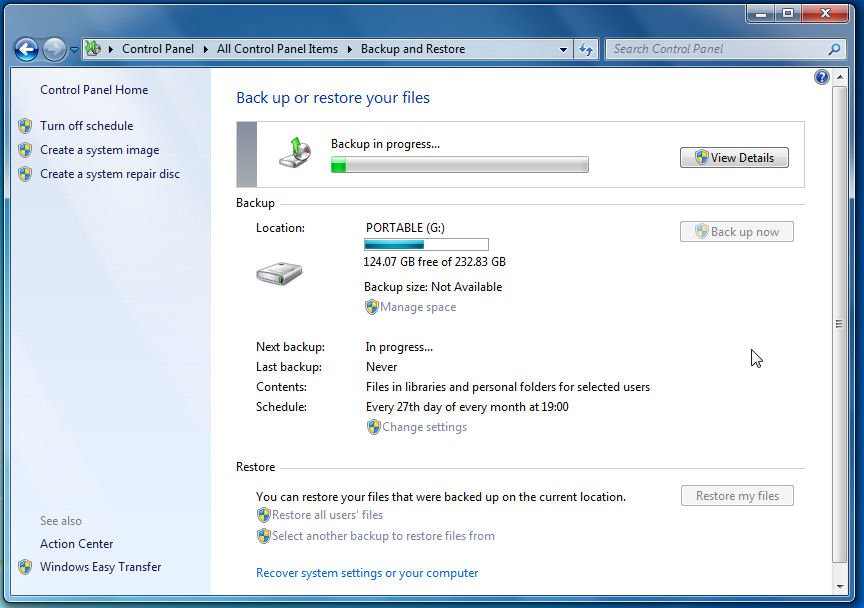
Task: Expand the address bar history dropdown
Action: point(564,49)
